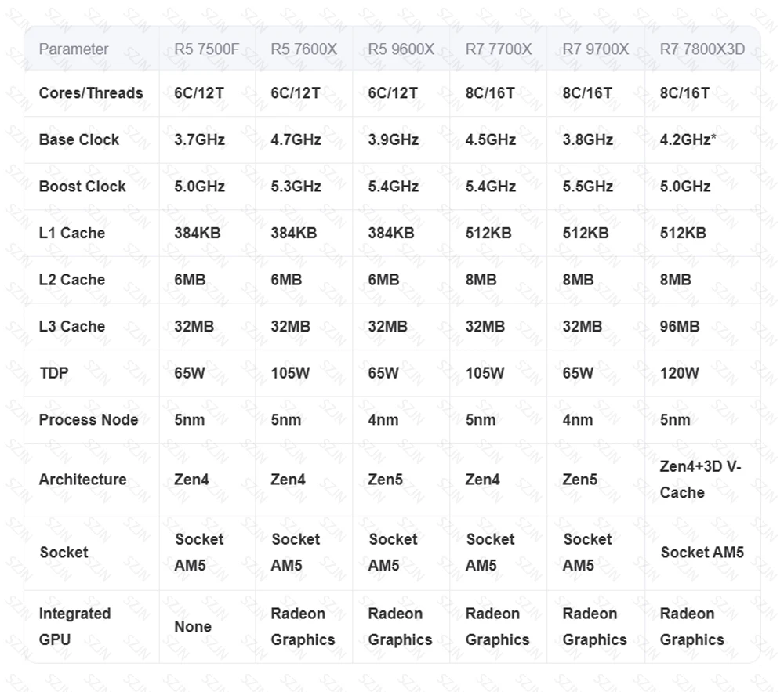Viewport: 784px width, 692px height.
Task: Click the R5 9600X column header
Action: pyautogui.click(x=401, y=49)
